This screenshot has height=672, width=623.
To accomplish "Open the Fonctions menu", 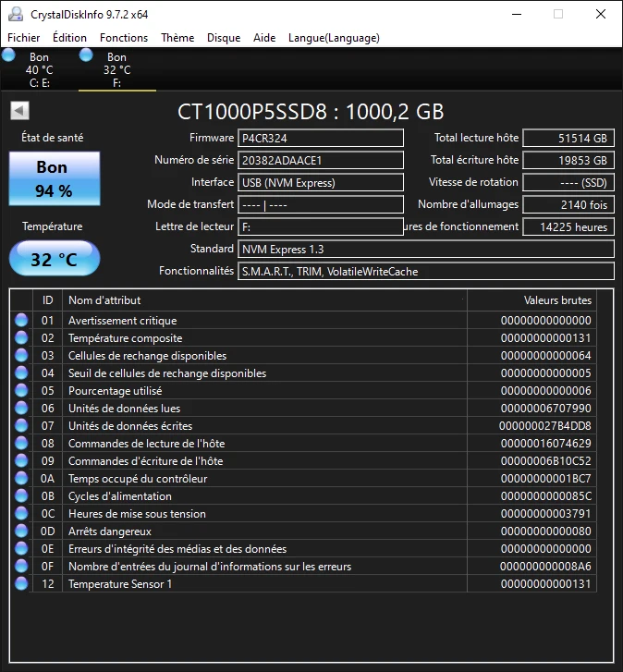I will pos(124,38).
